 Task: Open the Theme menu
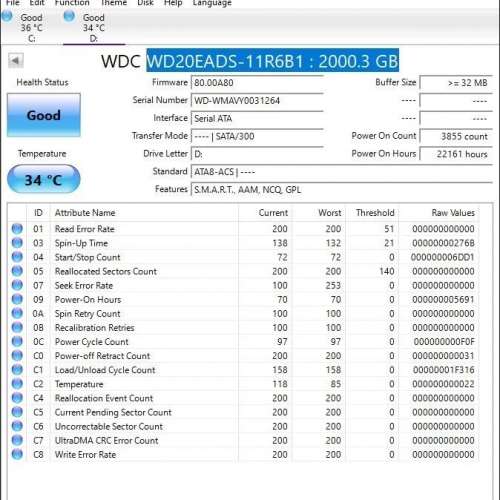coord(114,3)
